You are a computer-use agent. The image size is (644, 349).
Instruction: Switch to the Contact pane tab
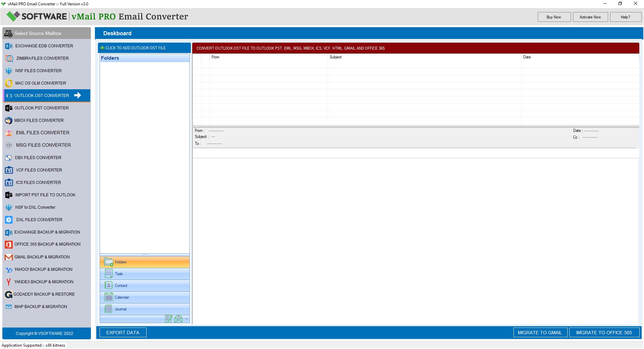[145, 286]
